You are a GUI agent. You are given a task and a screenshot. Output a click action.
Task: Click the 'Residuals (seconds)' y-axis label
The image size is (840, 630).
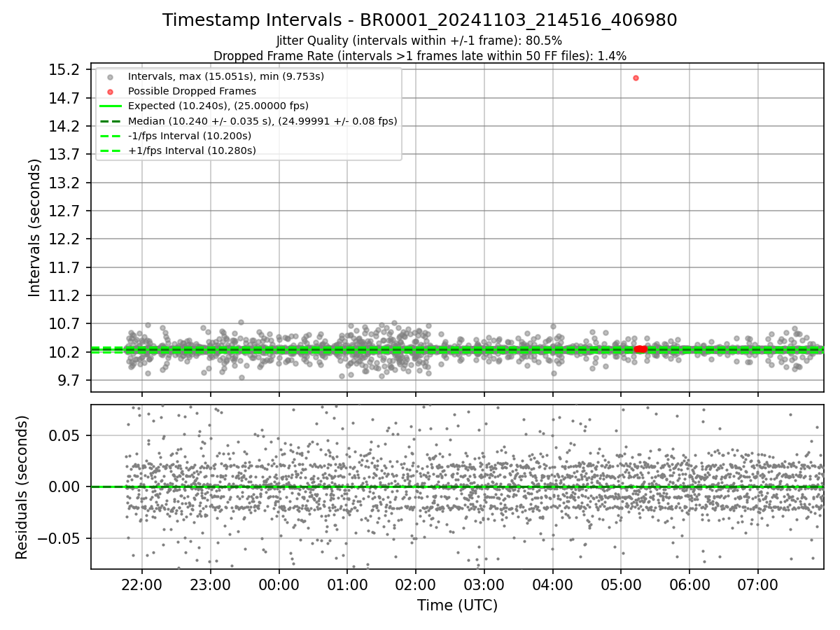(x=22, y=487)
